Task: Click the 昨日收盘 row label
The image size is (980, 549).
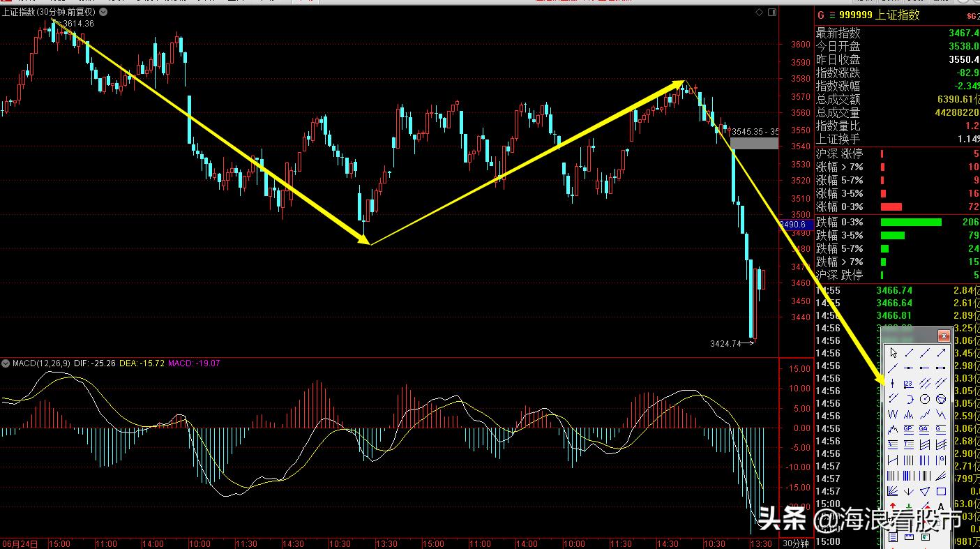Action: [838, 59]
